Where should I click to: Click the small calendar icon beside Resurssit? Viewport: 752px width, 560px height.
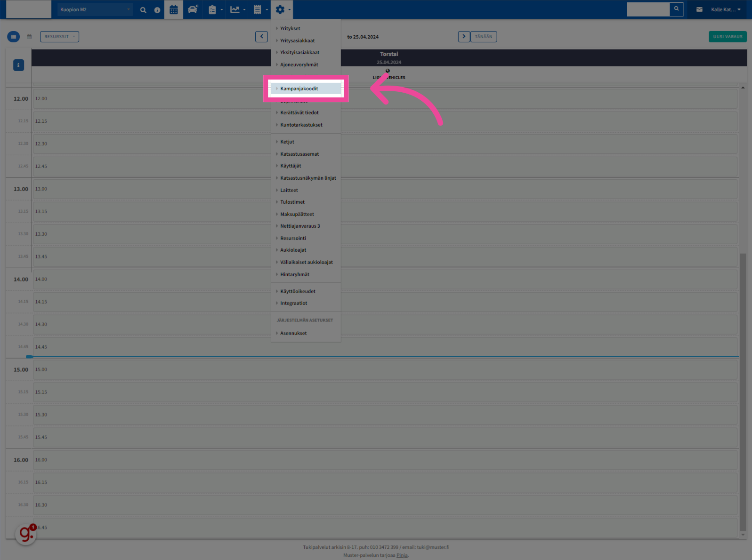pyautogui.click(x=29, y=37)
